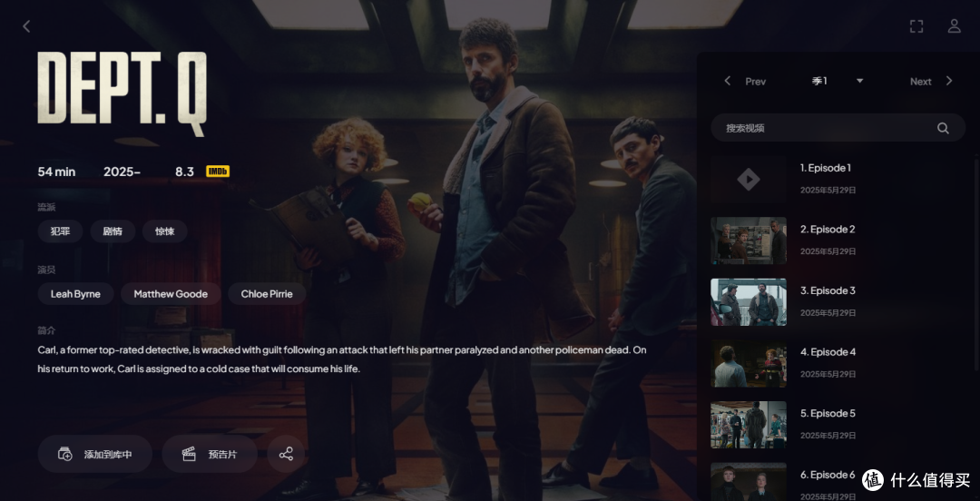Select the "6. Episode 6" title

[828, 475]
